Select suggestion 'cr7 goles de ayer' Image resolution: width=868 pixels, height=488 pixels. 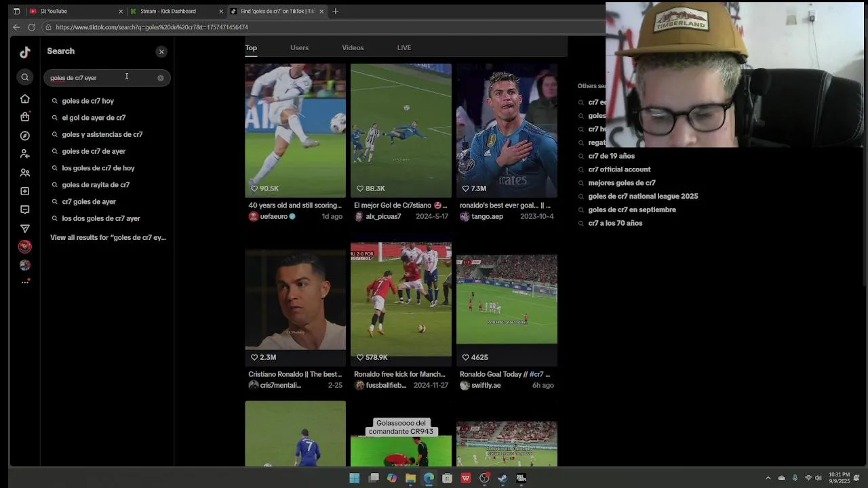click(x=89, y=202)
